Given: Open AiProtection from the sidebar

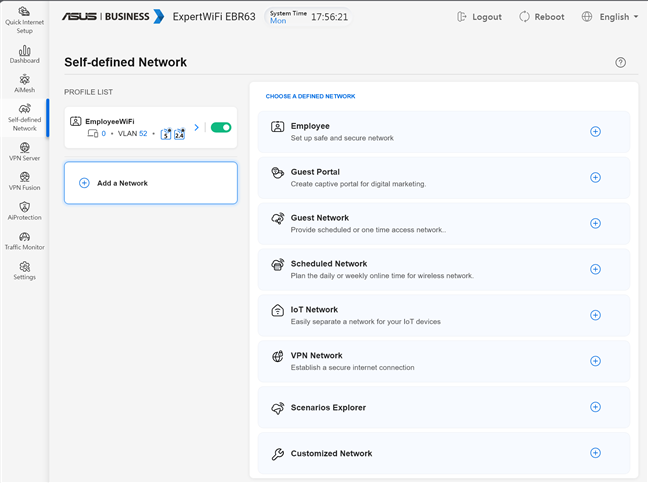Looking at the screenshot, I should point(24,211).
